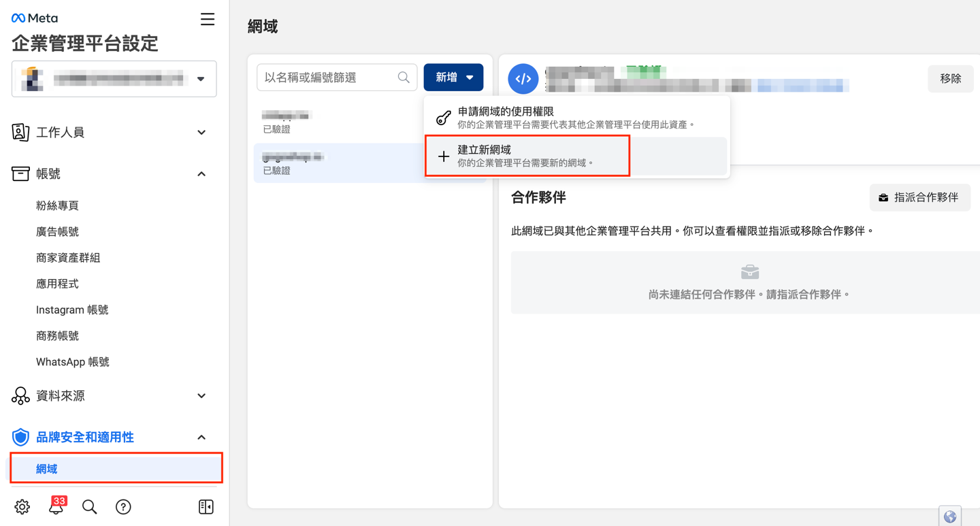Click the 移除 button
The width and height of the screenshot is (980, 526).
click(951, 79)
